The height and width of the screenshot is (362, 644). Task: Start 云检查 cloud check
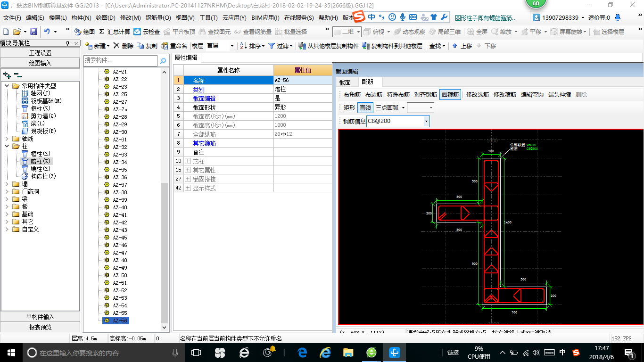point(147,32)
